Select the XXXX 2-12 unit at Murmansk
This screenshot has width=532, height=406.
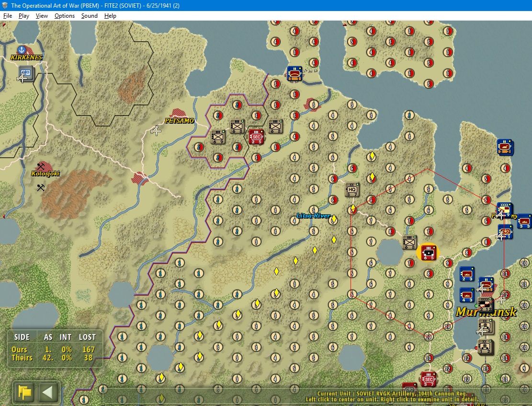[485, 305]
